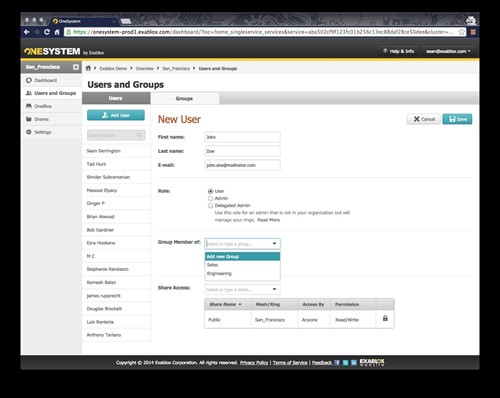500x398 pixels.
Task: Open Dashboard in the sidebar
Action: [51, 80]
